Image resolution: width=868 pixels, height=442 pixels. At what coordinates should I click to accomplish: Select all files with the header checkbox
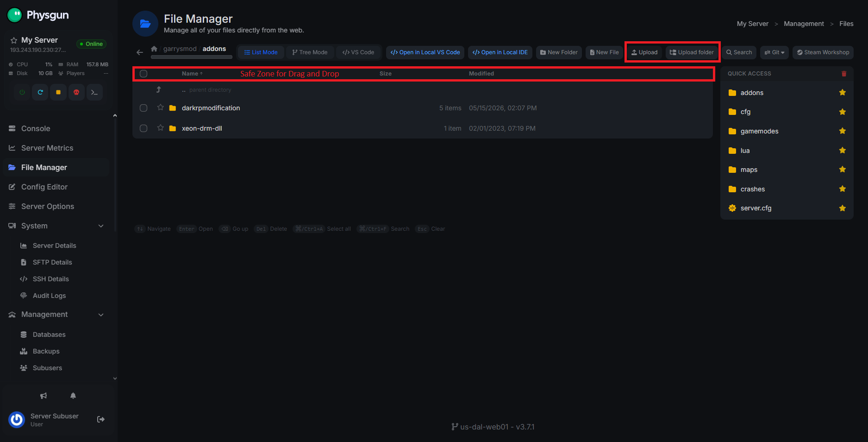(x=144, y=74)
